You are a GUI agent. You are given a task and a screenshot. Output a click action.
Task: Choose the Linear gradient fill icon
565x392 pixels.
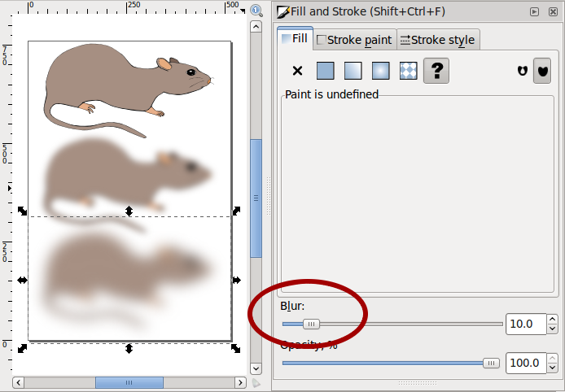353,71
